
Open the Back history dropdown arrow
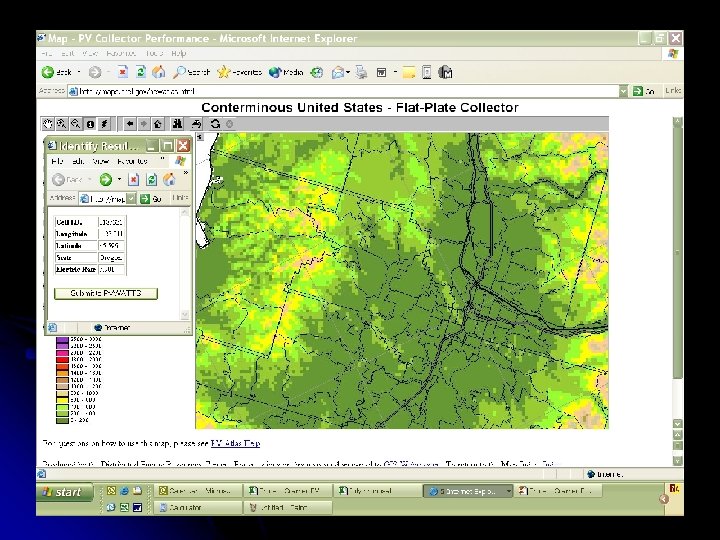click(x=78, y=72)
